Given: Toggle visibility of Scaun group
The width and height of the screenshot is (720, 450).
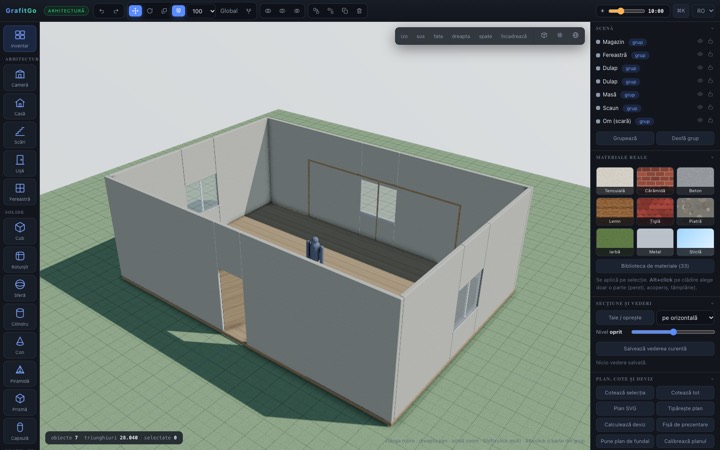Looking at the screenshot, I should point(700,107).
